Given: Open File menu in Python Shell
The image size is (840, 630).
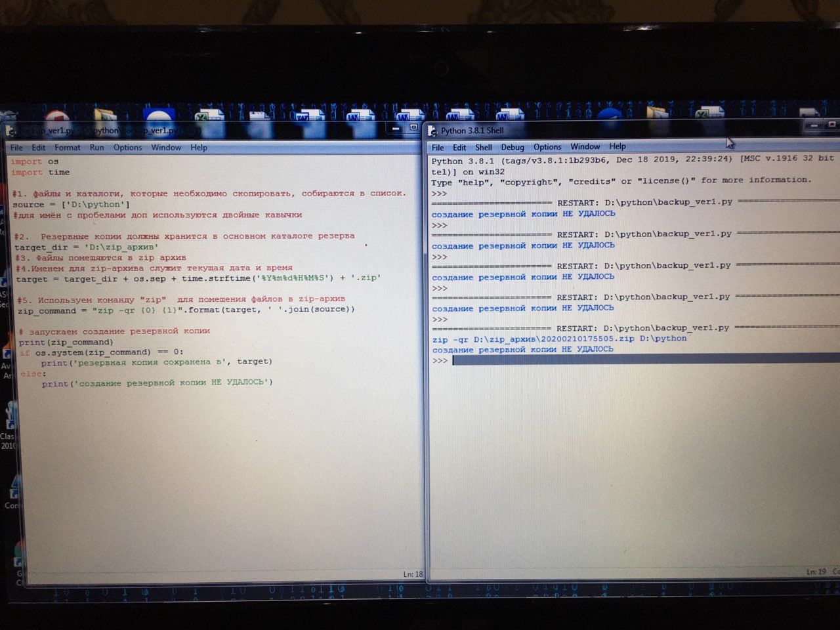Looking at the screenshot, I should click(x=438, y=148).
